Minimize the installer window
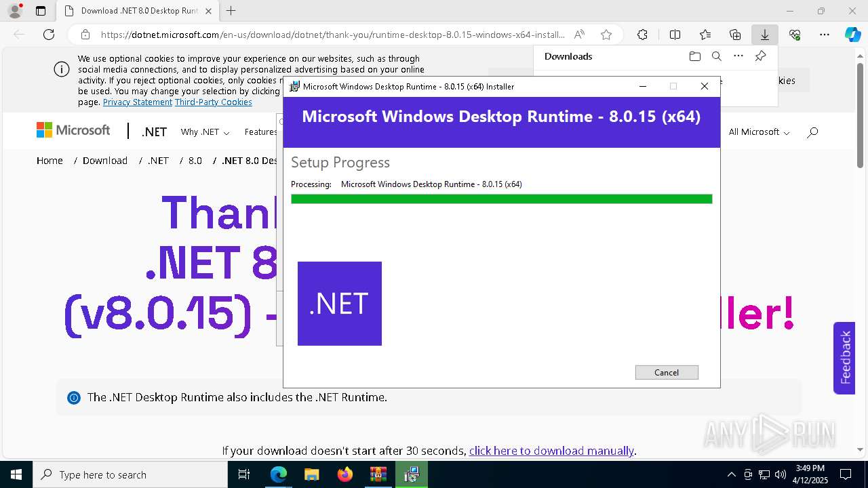Viewport: 868px width, 488px height. click(643, 86)
